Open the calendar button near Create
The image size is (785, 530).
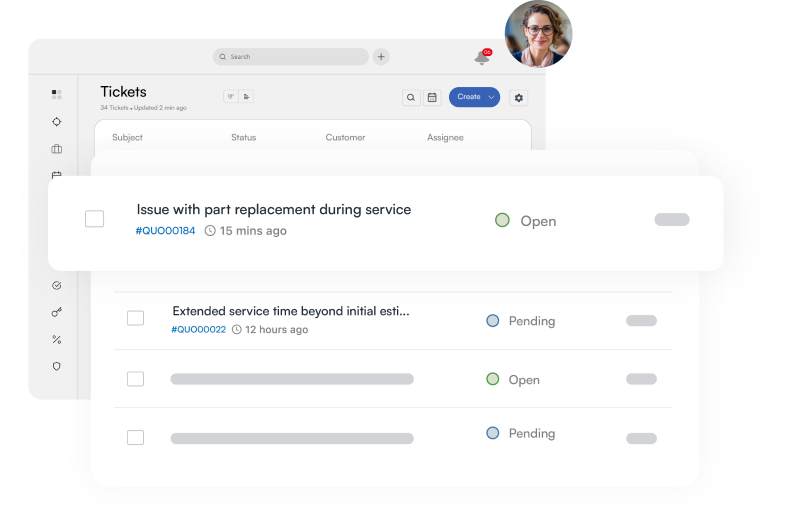tap(432, 98)
